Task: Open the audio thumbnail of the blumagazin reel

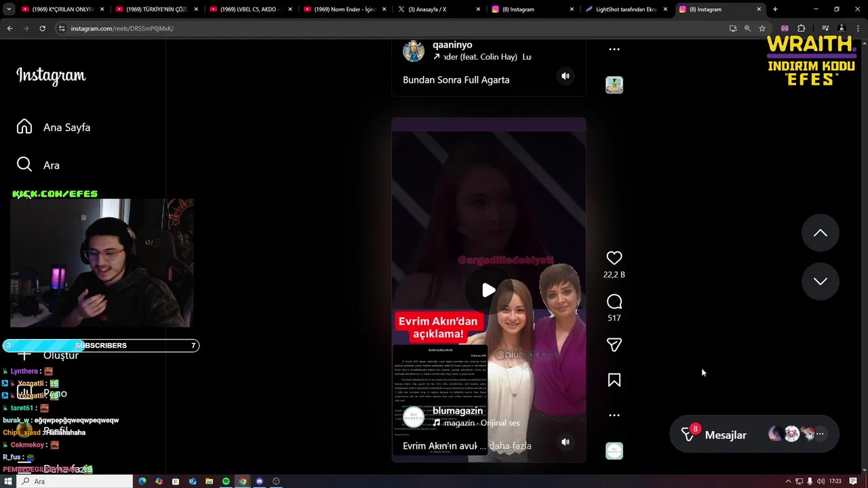Action: pos(614,451)
